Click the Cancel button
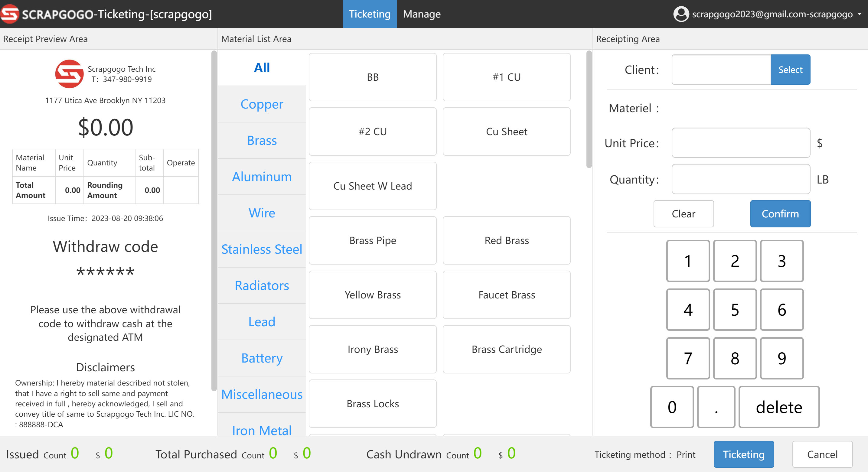The image size is (868, 472). [x=822, y=454]
